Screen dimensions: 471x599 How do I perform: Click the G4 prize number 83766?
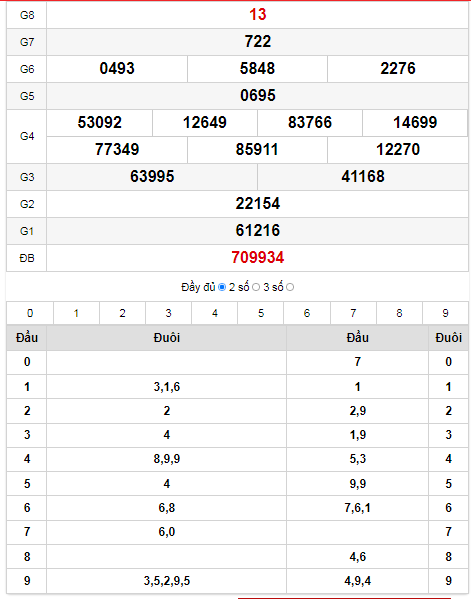(310, 123)
